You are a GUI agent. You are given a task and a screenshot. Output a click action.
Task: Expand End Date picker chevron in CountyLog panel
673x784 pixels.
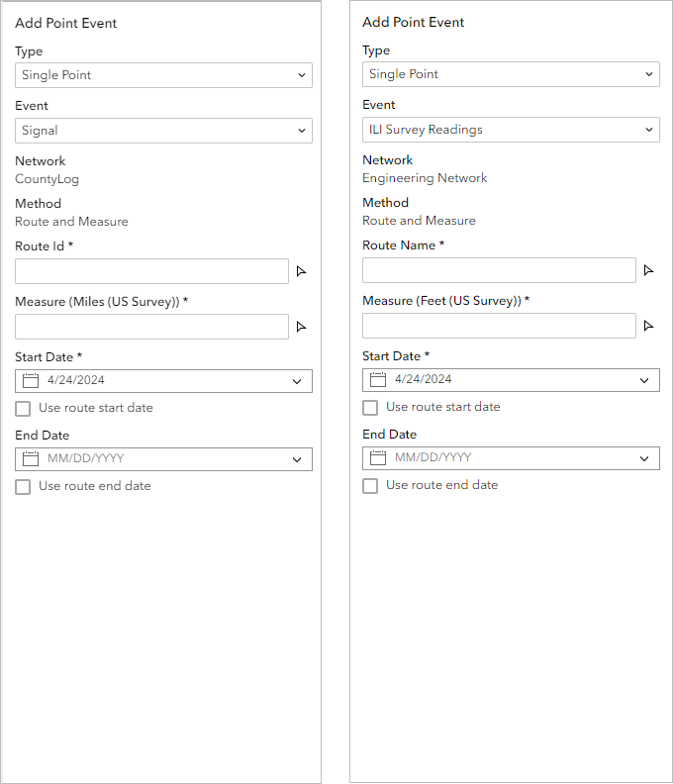[x=297, y=459]
